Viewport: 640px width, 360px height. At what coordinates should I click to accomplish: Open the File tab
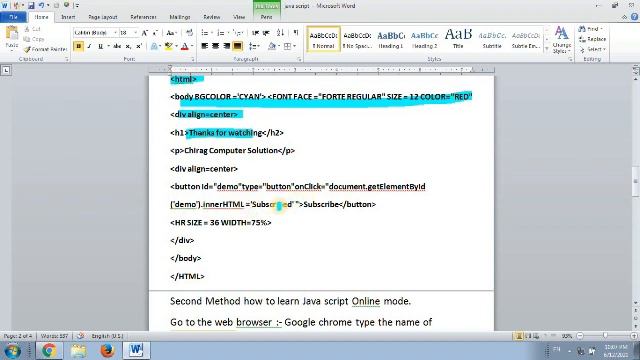coord(13,17)
